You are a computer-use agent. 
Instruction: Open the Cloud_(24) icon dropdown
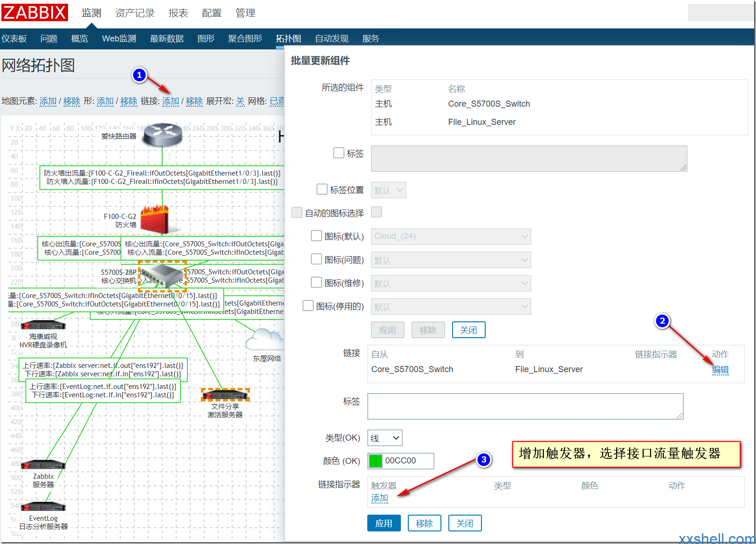(x=451, y=237)
